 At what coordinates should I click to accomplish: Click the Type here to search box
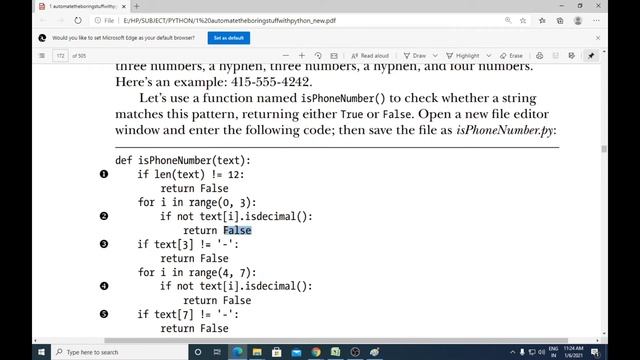point(120,352)
